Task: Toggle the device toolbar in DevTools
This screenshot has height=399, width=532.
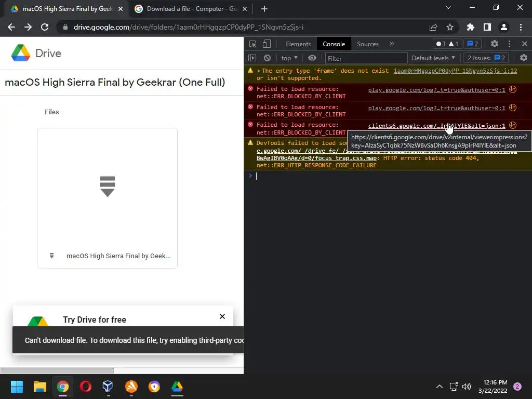Action: point(267,44)
